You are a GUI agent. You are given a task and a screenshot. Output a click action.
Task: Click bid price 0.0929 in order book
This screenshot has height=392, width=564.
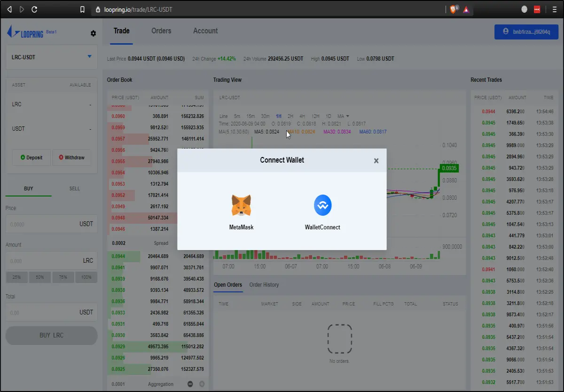click(118, 346)
